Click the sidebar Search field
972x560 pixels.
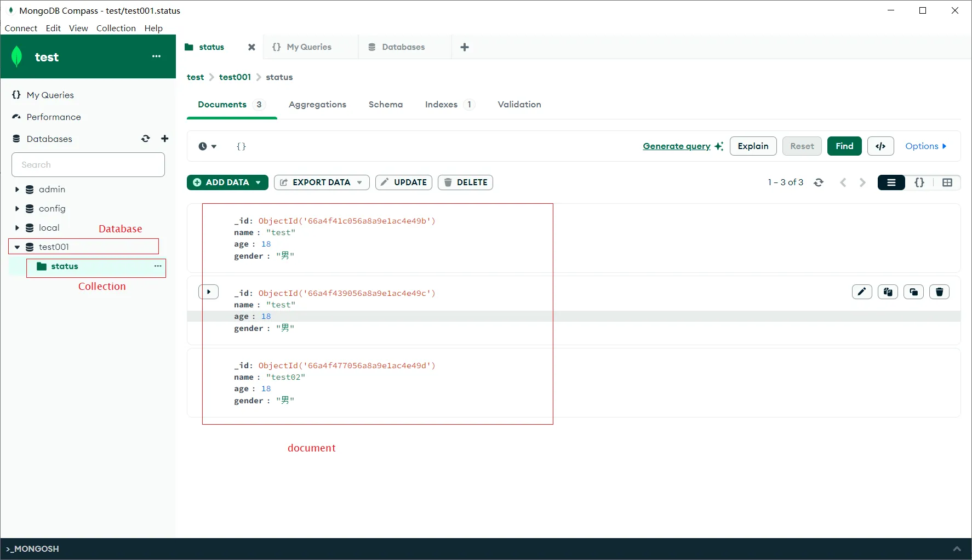pyautogui.click(x=88, y=165)
